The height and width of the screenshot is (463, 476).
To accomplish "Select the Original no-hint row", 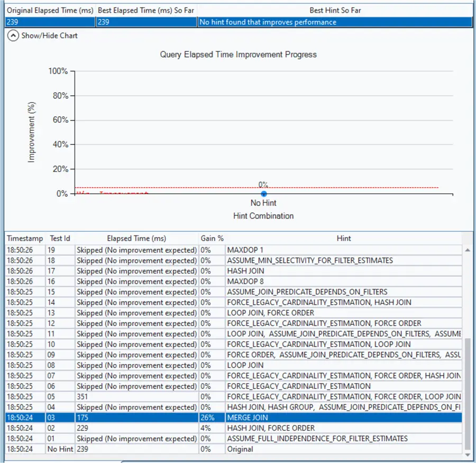I will [233, 449].
